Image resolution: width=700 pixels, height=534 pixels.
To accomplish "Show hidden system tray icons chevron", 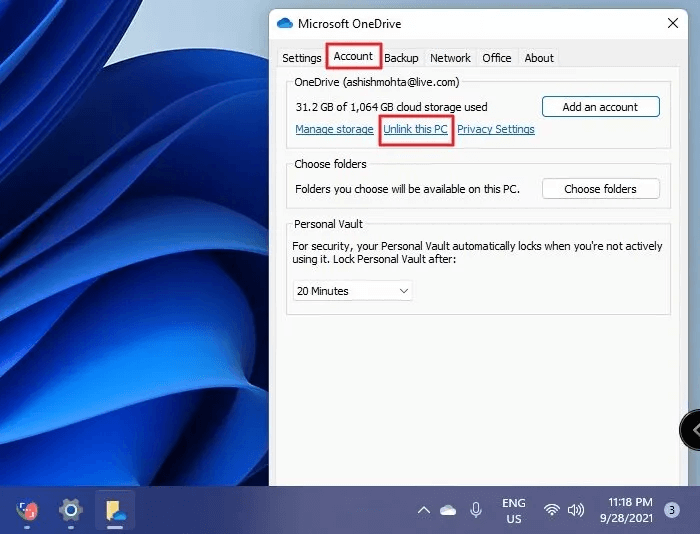I will (x=423, y=510).
